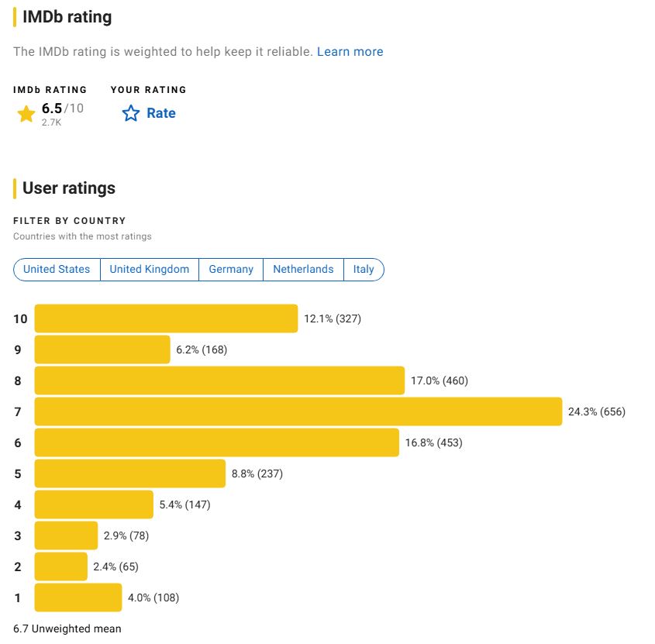This screenshot has height=644, width=655.
Task: Click the 6.5/10 IMDb rating score
Action: point(63,108)
